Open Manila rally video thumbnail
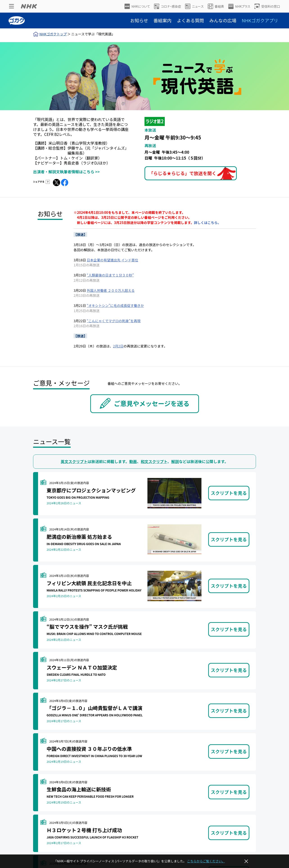The width and height of the screenshot is (289, 868). [x=174, y=586]
